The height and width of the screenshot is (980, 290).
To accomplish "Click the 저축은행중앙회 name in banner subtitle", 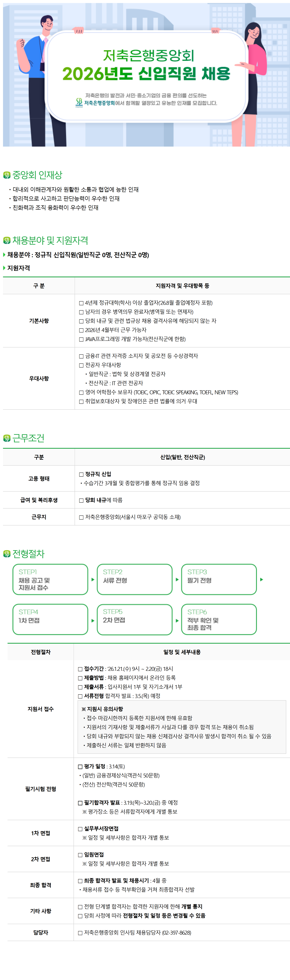I will pyautogui.click(x=99, y=103).
